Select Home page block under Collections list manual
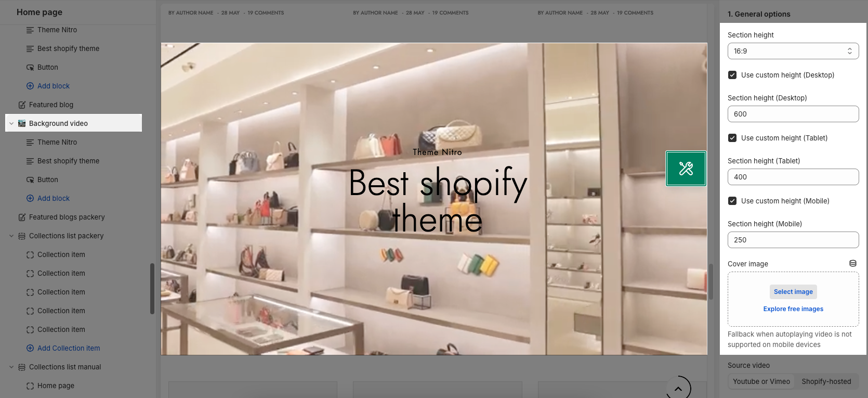This screenshot has height=398, width=868. click(56, 386)
